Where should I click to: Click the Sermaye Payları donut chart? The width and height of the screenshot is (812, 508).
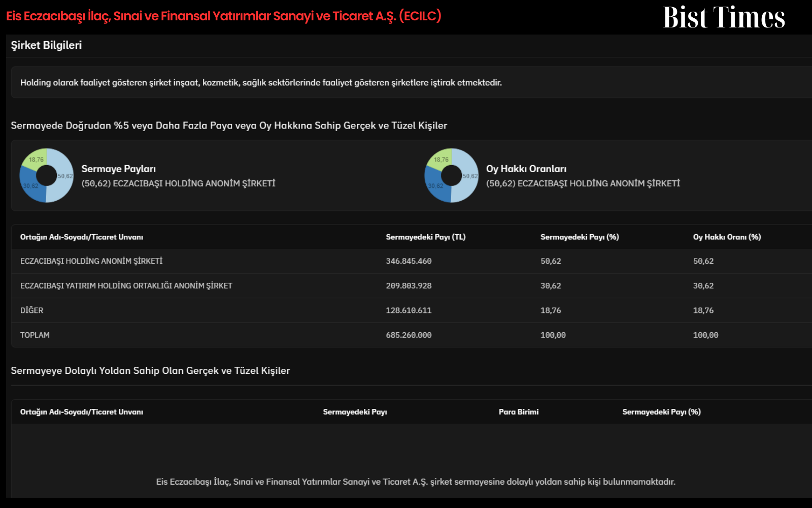click(x=47, y=175)
